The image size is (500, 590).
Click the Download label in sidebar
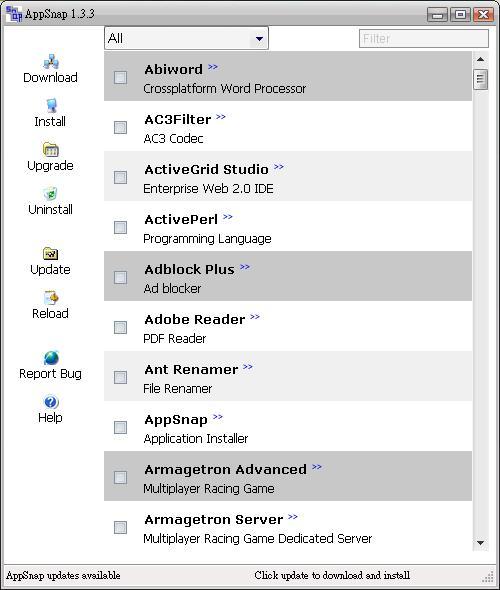50,78
